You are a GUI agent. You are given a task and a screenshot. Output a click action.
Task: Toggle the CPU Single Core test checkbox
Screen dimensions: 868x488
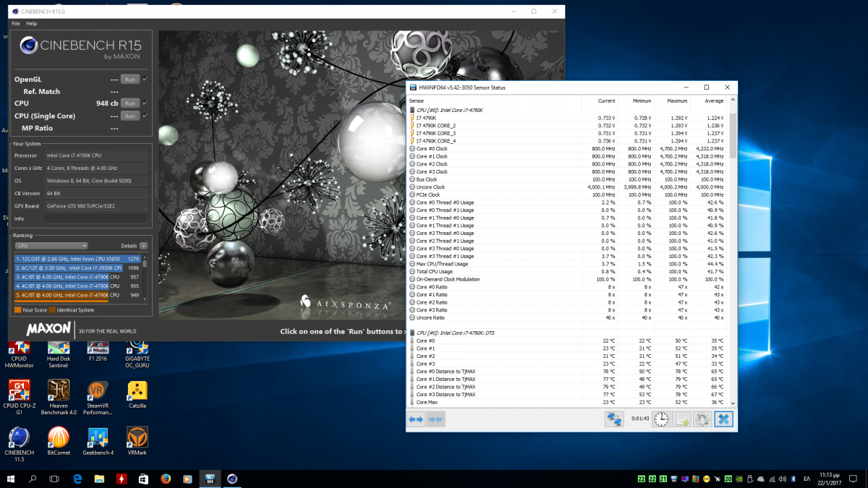click(145, 115)
